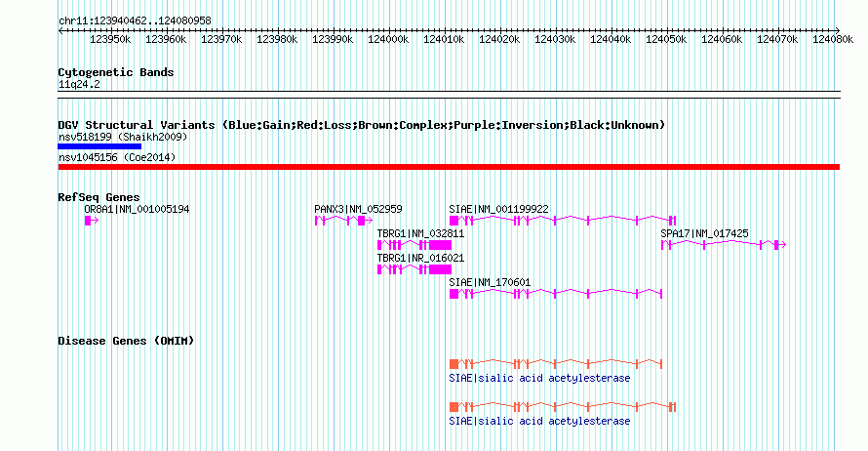This screenshot has height=451, width=868.
Task: Click the Disease Genes (OMIM) track title
Action: point(126,342)
